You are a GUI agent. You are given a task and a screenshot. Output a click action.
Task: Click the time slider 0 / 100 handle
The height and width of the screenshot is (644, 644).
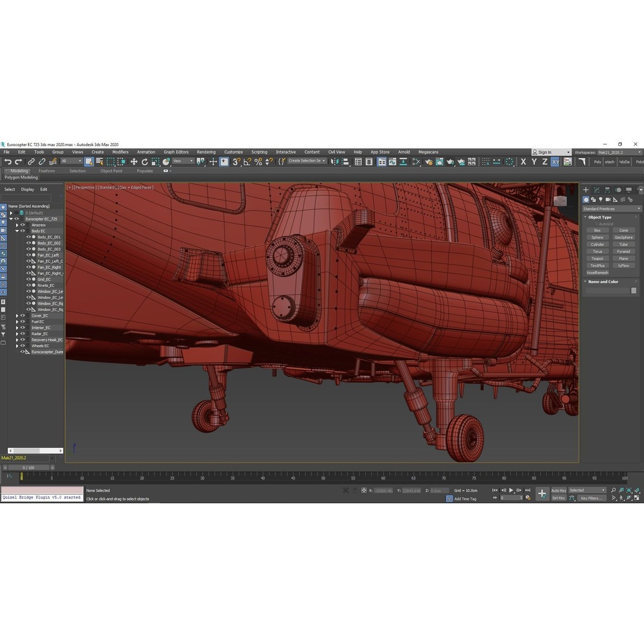pos(29,467)
